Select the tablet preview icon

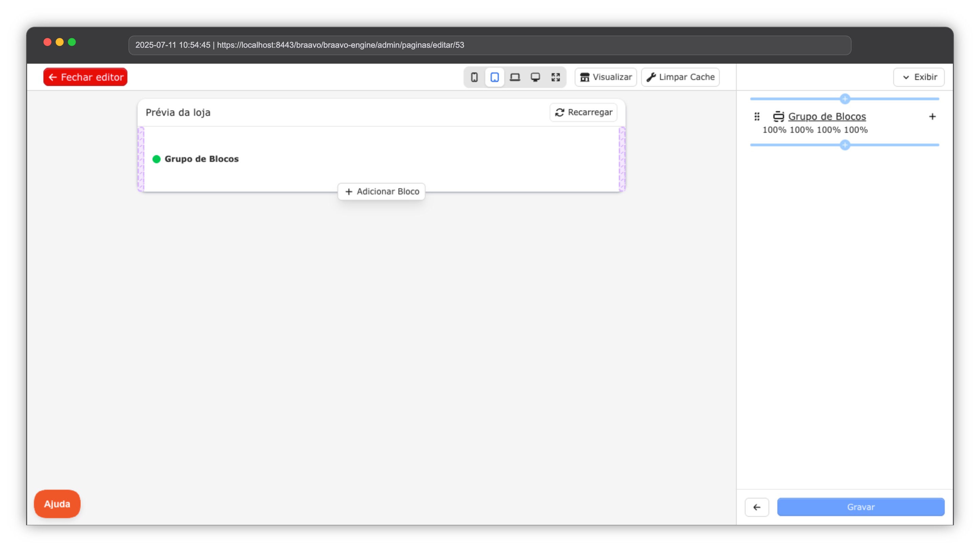494,77
